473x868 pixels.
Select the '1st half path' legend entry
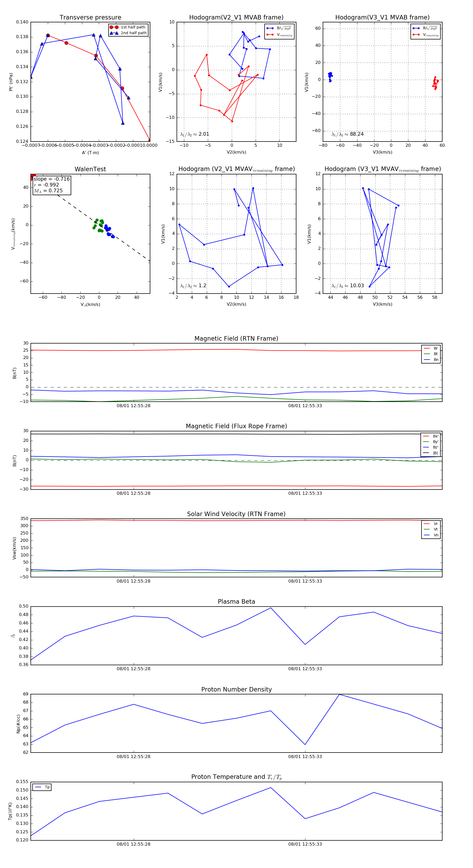128,27
